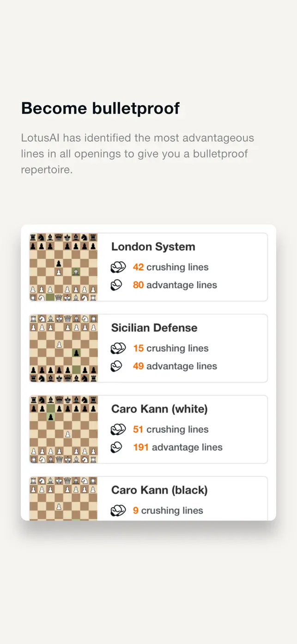Viewport: 297px width, 644px height.
Task: View the 80 advantage lines for London System
Action: tap(175, 285)
